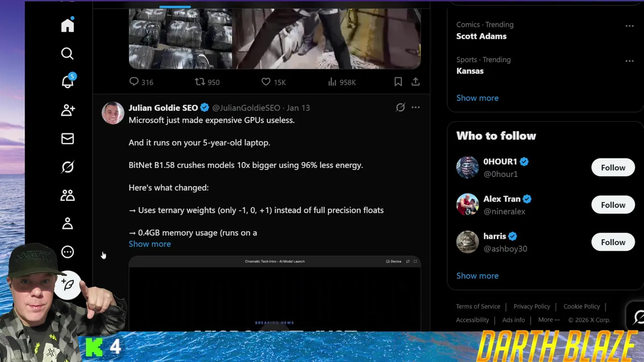Viewport: 644px width, 362px height.
Task: Open Ads info footer link
Action: pos(514,320)
